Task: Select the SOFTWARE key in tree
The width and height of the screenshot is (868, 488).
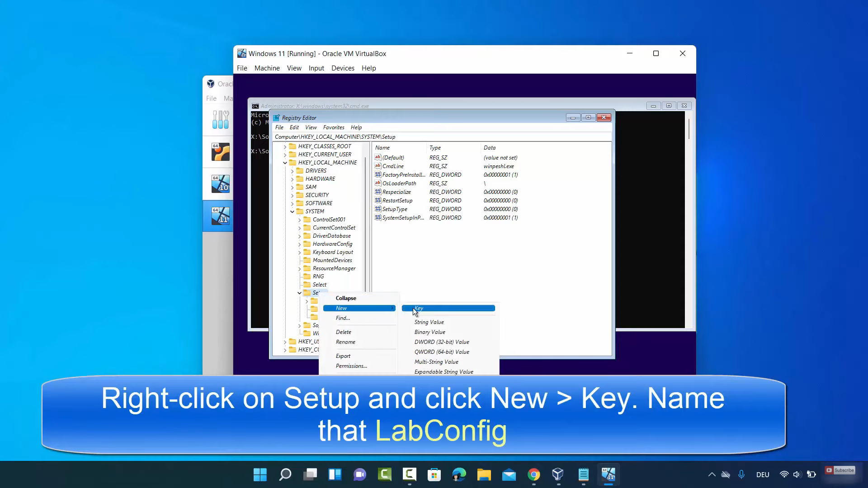Action: 319,203
